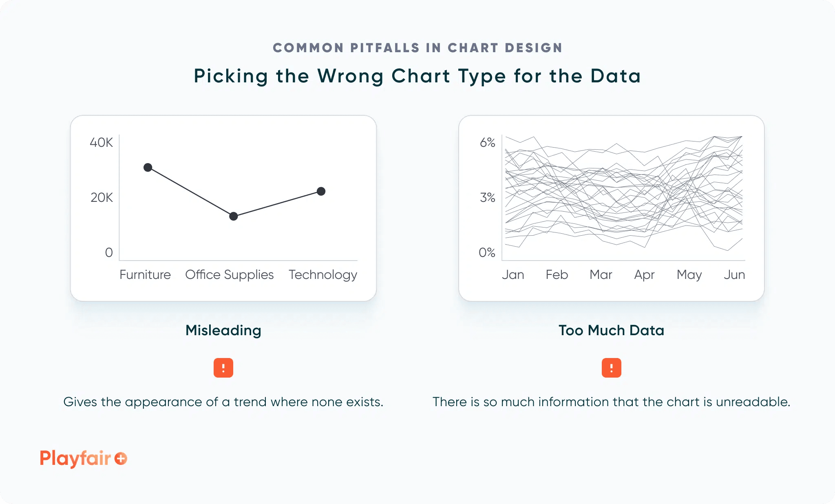Click the orange warning icon under Misleading
The width and height of the screenshot is (835, 504).
[x=223, y=368]
